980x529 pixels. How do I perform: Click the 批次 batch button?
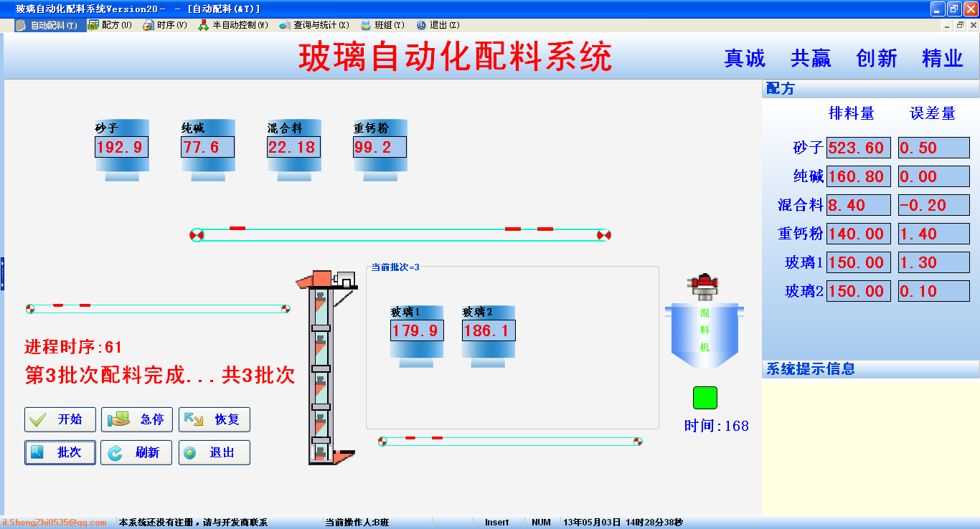click(x=60, y=453)
